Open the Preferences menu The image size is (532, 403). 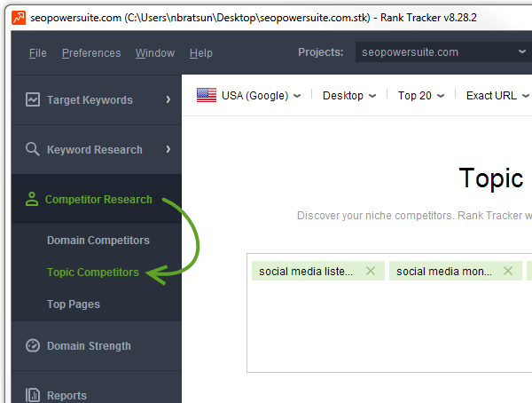[x=91, y=53]
